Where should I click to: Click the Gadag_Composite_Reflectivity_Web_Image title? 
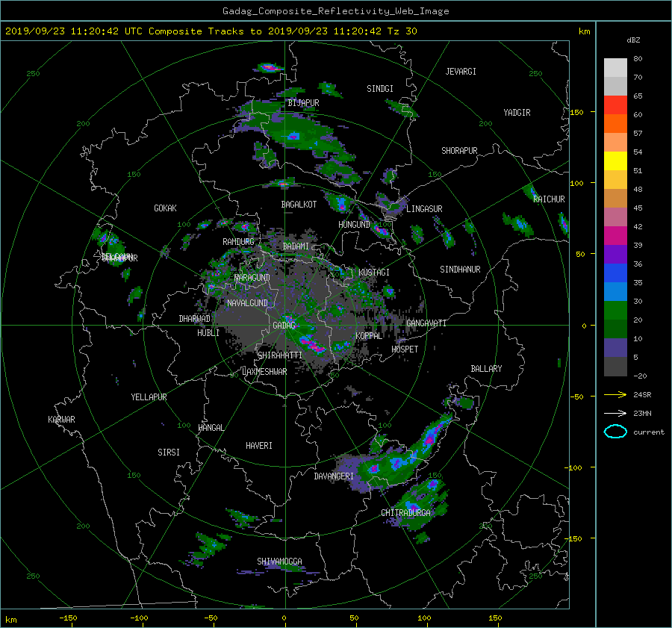(335, 11)
